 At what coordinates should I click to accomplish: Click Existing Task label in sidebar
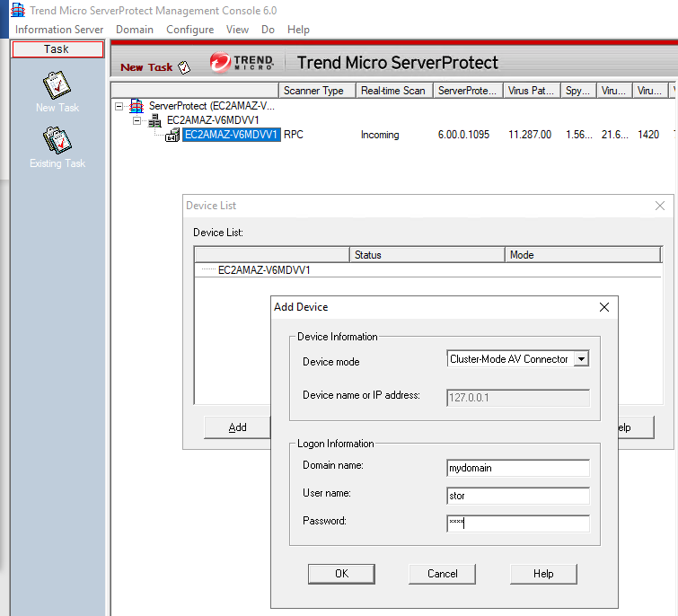point(57,163)
